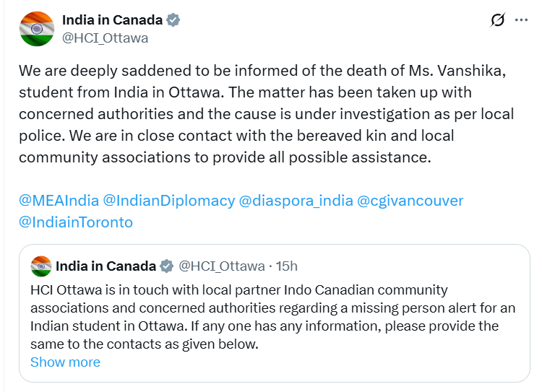Click India in Canada name in quoted post
This screenshot has height=392, width=542.
click(x=106, y=266)
